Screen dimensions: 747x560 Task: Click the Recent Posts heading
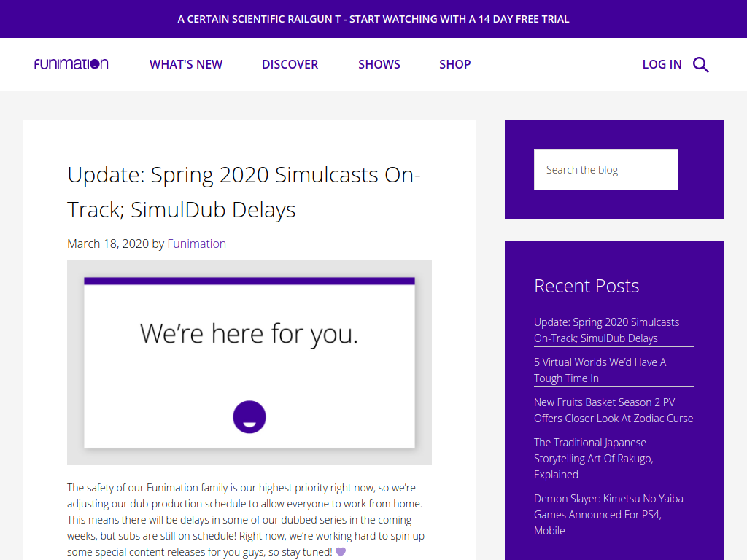coord(587,286)
